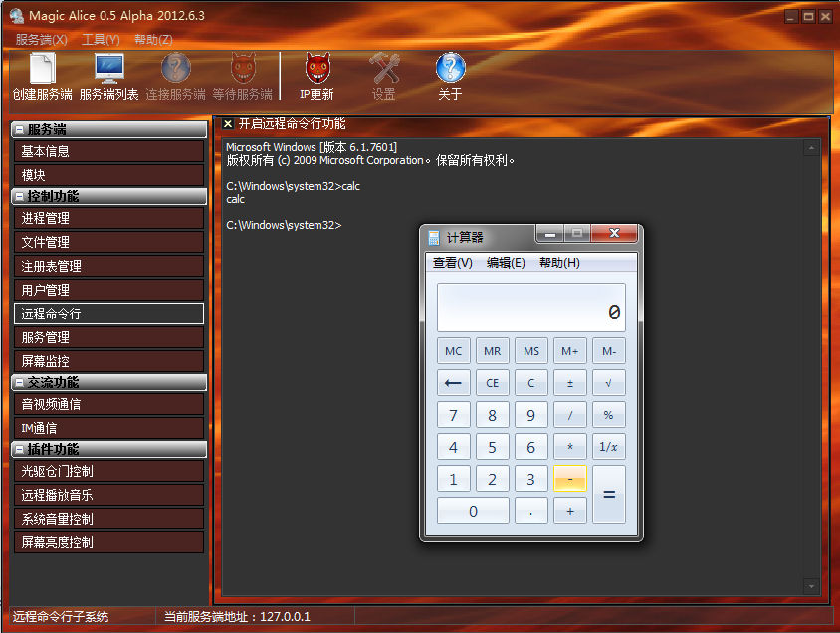
Task: Click the calculator window title icon
Action: pyautogui.click(x=434, y=237)
